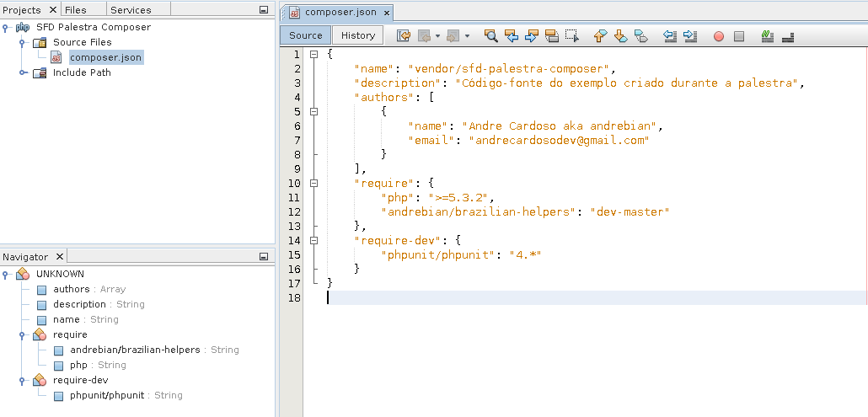
Task: Minimize the Navigator panel
Action: [264, 257]
